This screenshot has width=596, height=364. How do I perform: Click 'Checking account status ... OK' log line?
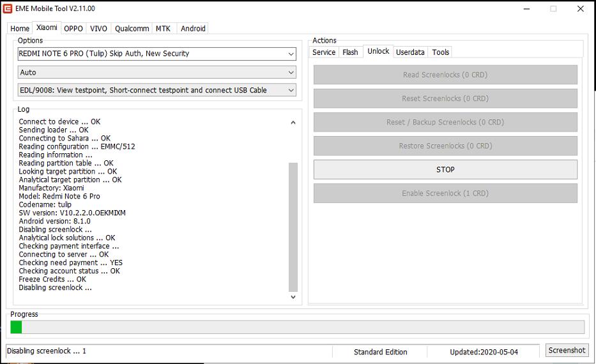pos(69,271)
